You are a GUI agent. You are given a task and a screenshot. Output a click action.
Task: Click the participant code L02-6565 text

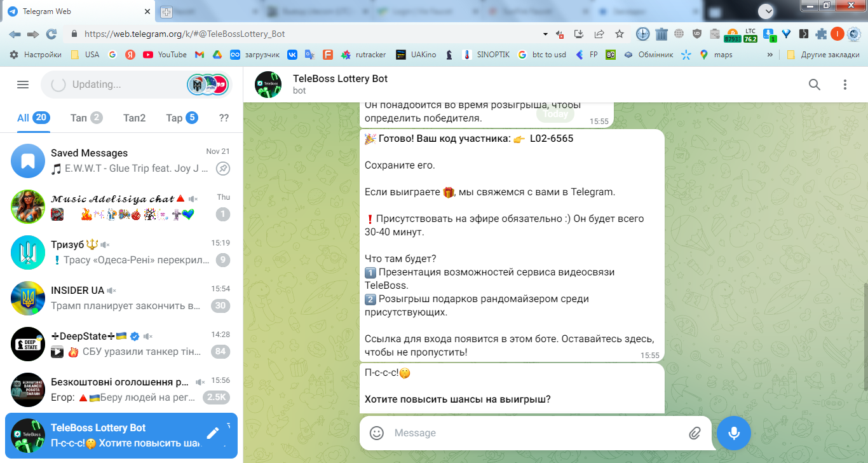tap(552, 138)
